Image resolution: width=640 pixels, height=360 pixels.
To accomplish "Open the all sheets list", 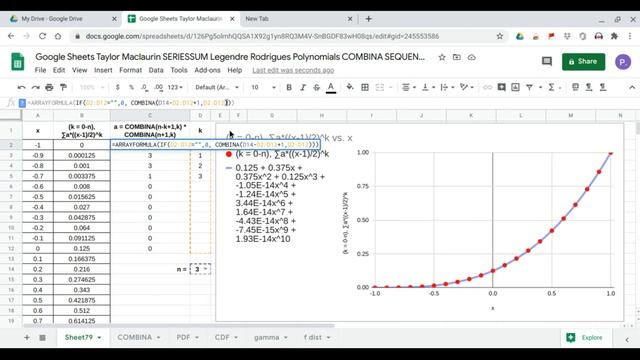I will 42,338.
